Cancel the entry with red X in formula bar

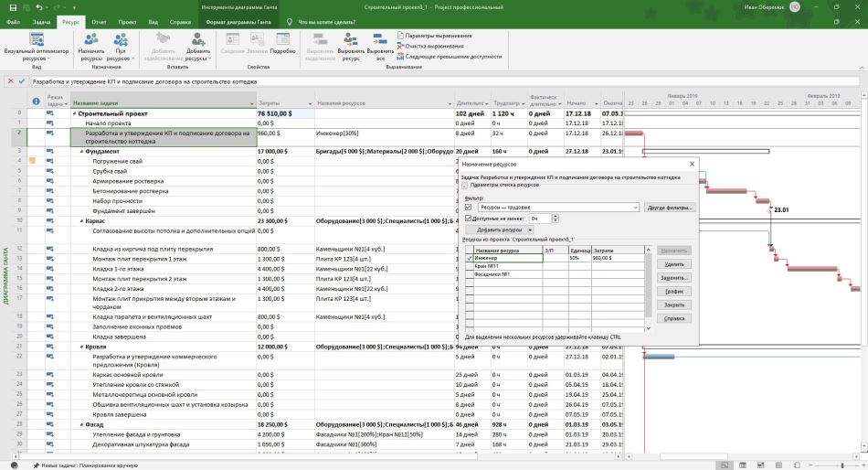[x=11, y=80]
